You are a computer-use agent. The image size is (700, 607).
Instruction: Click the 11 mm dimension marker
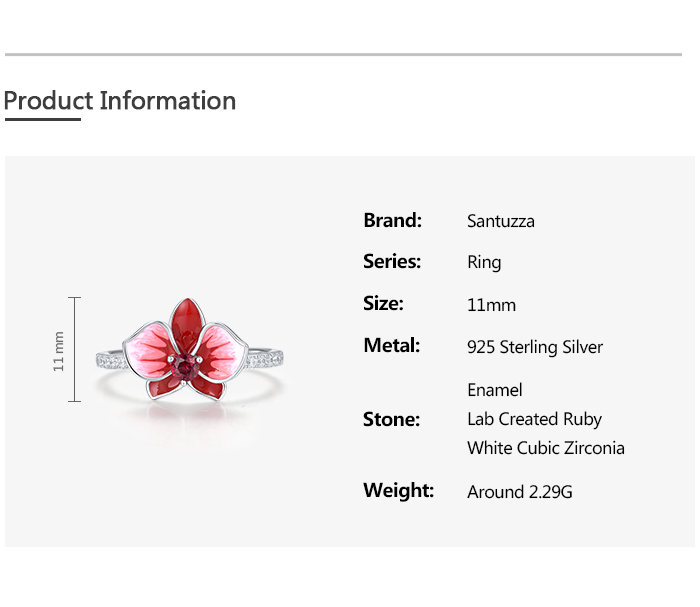[60, 350]
